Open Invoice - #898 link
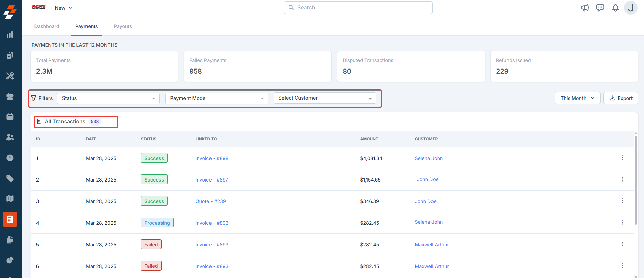The image size is (644, 278). coord(212,158)
